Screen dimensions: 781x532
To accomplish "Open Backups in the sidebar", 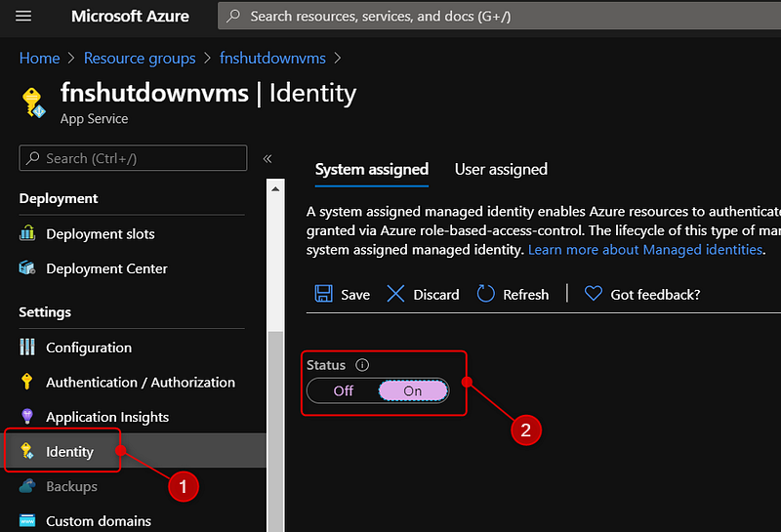I will tap(71, 486).
